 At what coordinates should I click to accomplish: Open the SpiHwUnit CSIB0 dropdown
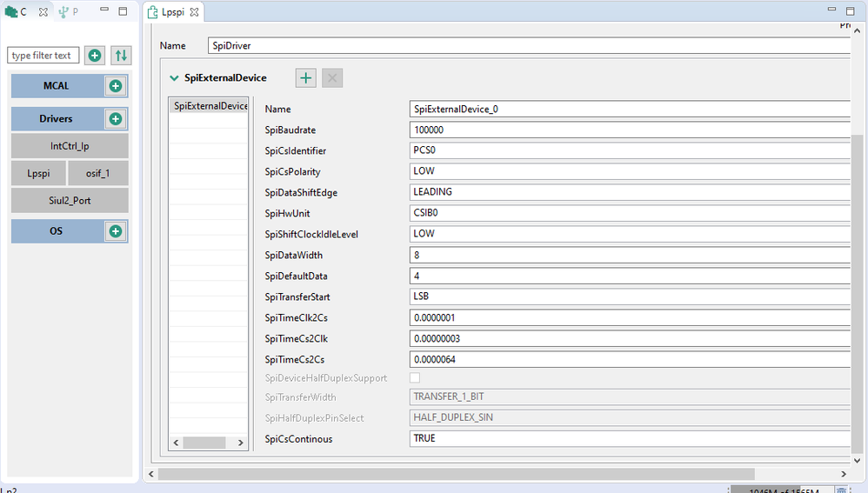[x=630, y=212]
